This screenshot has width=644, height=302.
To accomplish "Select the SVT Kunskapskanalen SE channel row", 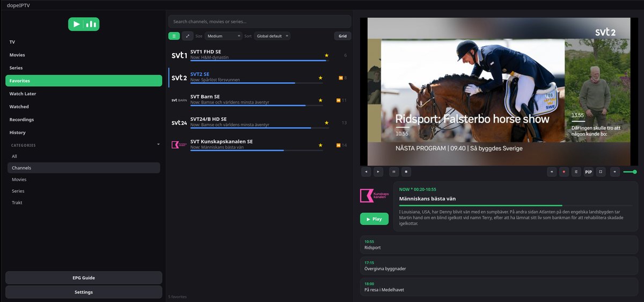I will pyautogui.click(x=260, y=145).
